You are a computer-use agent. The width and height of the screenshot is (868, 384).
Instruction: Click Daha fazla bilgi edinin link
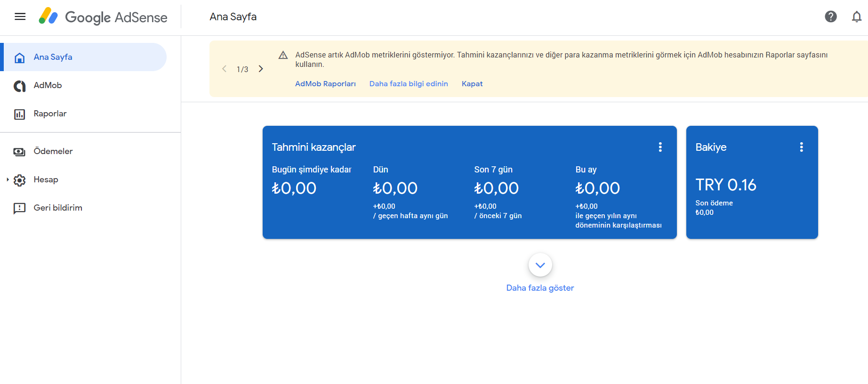[409, 84]
